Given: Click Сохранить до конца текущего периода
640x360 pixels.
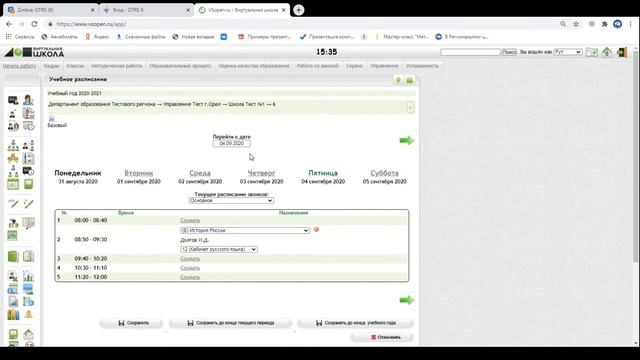Looking at the screenshot, I should click(231, 323).
